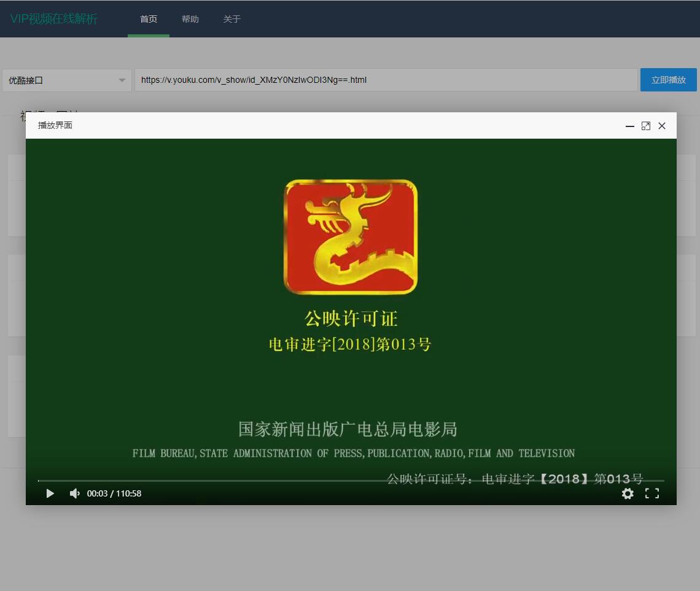Click the 公映许可证 heading in video

click(x=351, y=319)
